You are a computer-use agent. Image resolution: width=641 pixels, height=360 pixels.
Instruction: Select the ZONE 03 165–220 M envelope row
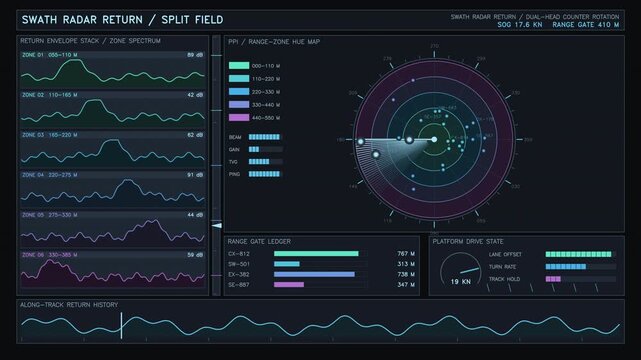(x=112, y=149)
